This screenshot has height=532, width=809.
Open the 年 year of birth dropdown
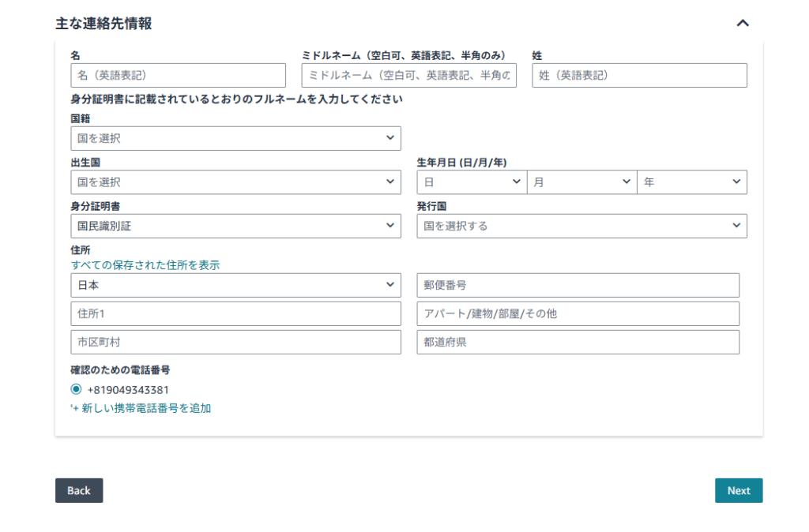coord(691,182)
